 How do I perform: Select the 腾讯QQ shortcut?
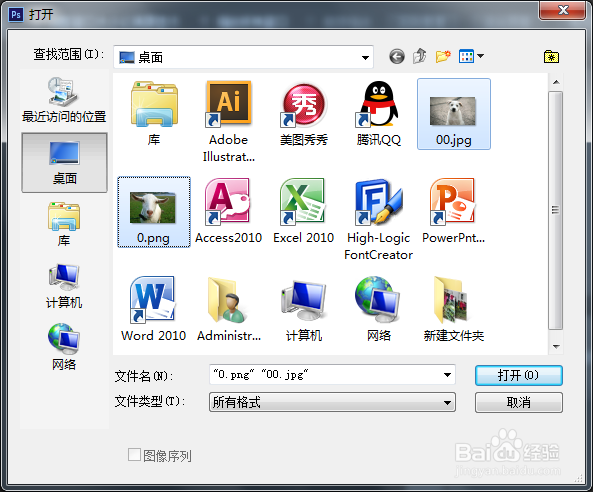379,114
